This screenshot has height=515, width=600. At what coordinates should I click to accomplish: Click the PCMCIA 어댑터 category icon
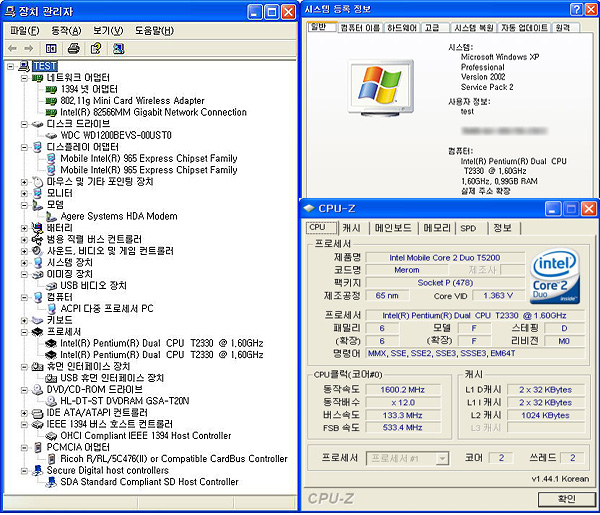[37, 447]
